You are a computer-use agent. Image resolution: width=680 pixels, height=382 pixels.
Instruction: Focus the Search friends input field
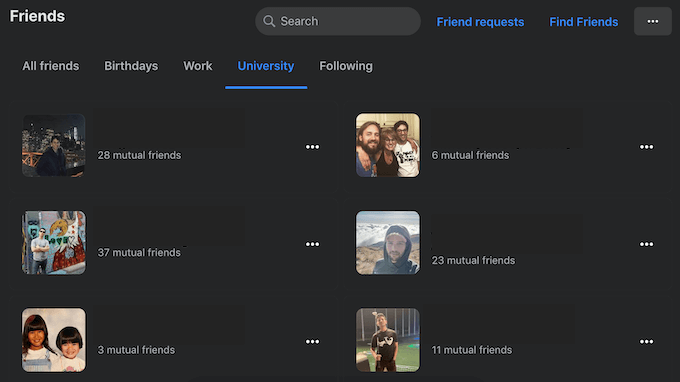click(x=338, y=21)
